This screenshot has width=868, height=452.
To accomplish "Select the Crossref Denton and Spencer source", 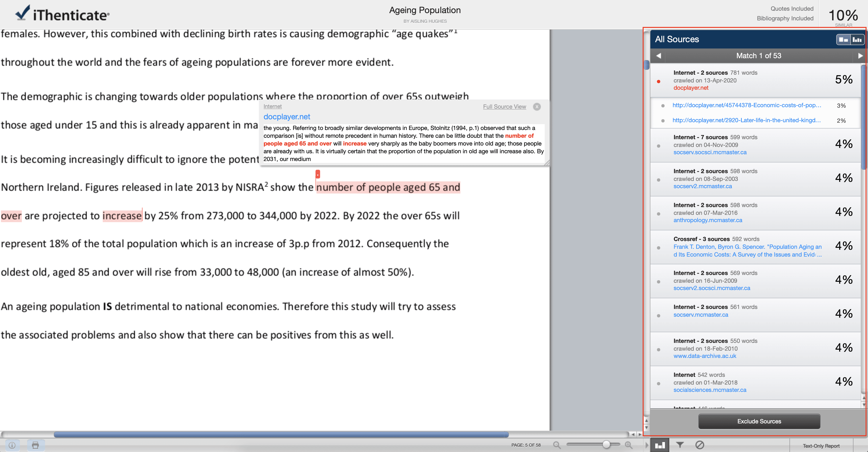I will coord(755,247).
